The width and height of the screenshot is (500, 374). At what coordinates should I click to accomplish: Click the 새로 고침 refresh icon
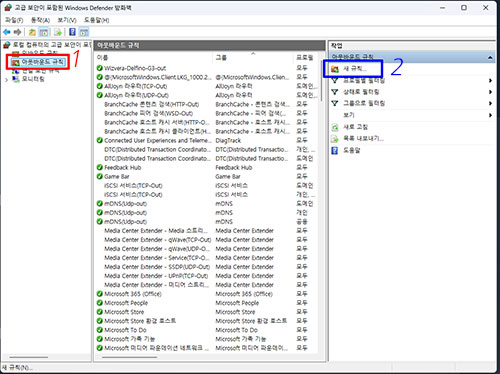[x=335, y=127]
